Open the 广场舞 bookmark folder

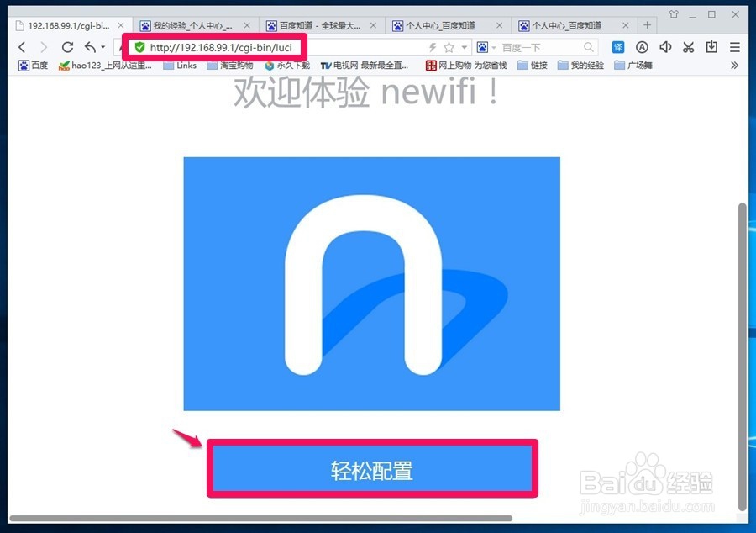[x=633, y=66]
